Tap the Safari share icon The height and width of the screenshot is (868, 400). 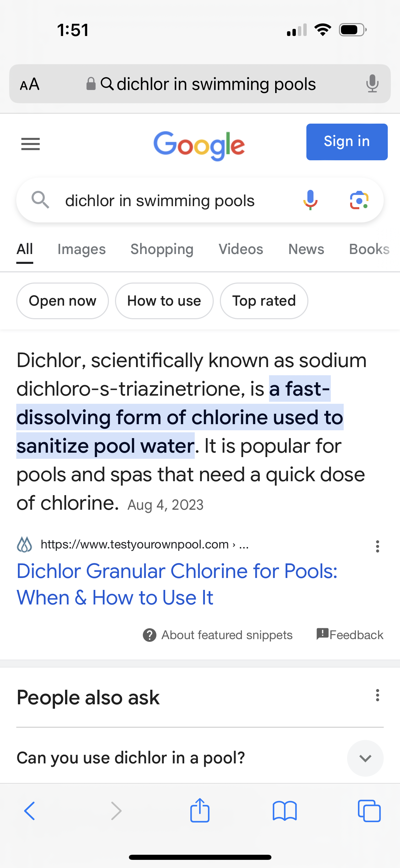pyautogui.click(x=200, y=810)
